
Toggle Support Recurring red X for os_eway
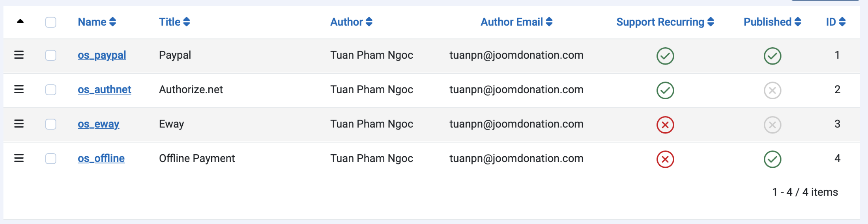[x=665, y=125]
